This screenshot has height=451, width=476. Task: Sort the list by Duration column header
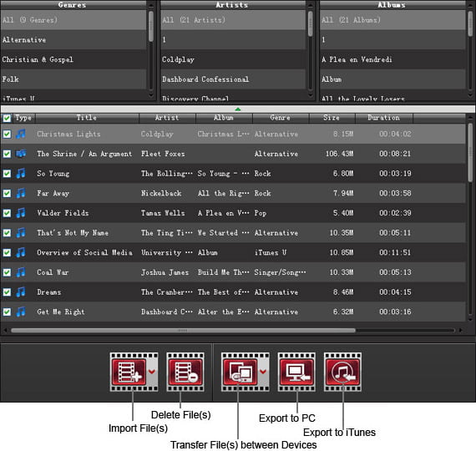click(x=383, y=118)
